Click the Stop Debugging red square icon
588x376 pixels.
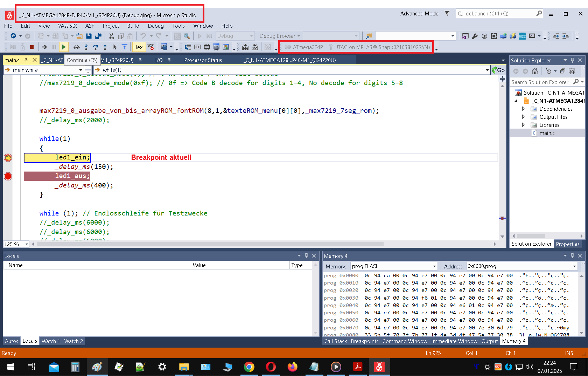[x=31, y=47]
